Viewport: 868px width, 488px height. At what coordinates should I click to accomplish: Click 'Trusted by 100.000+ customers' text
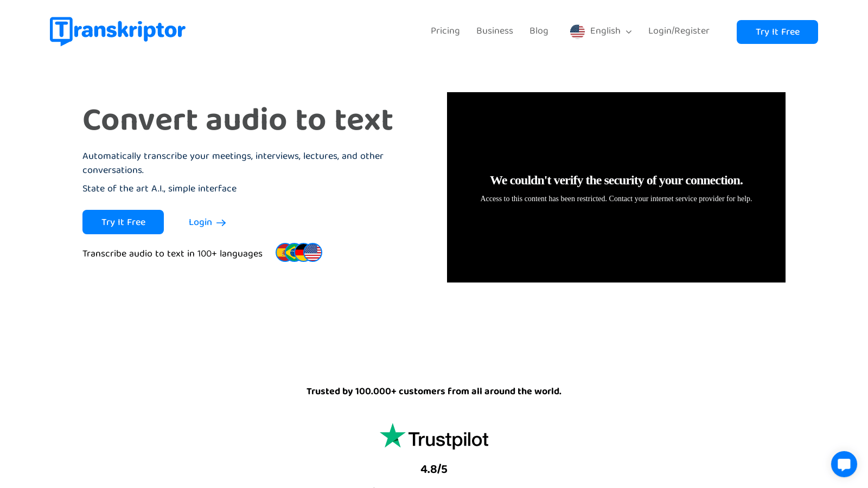coord(434,391)
